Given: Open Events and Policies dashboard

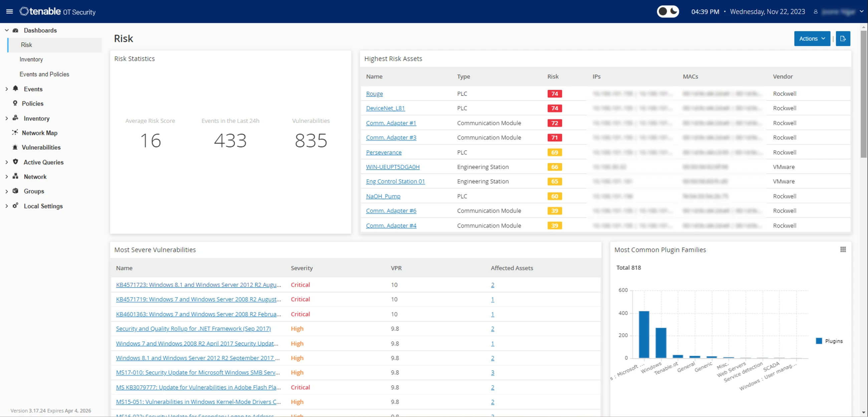Looking at the screenshot, I should pyautogui.click(x=45, y=74).
